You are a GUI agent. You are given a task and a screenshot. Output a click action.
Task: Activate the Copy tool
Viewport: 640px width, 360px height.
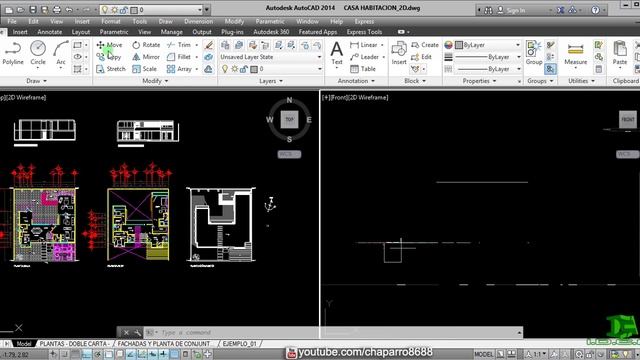coord(109,57)
